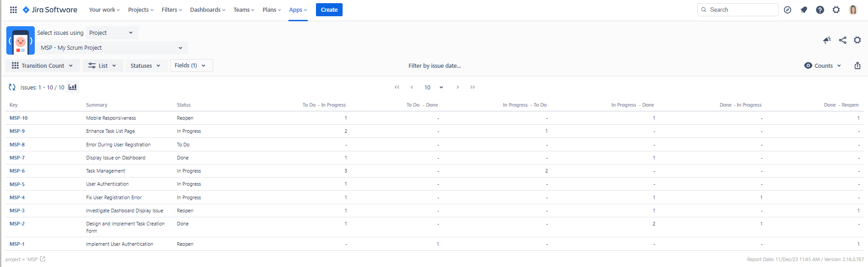The width and height of the screenshot is (868, 267).
Task: Open the Dashboards menu
Action: pos(207,10)
